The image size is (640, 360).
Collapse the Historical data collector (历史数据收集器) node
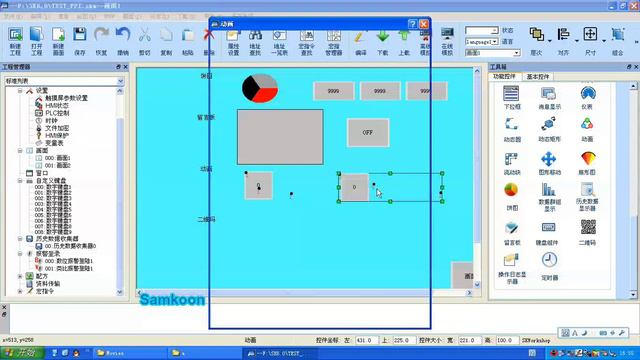tap(20, 238)
